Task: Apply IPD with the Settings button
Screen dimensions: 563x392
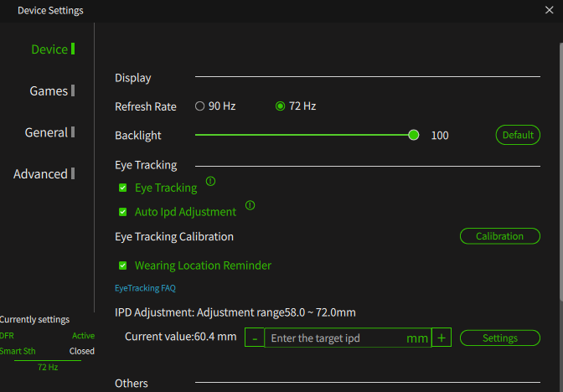Action: 500,338
